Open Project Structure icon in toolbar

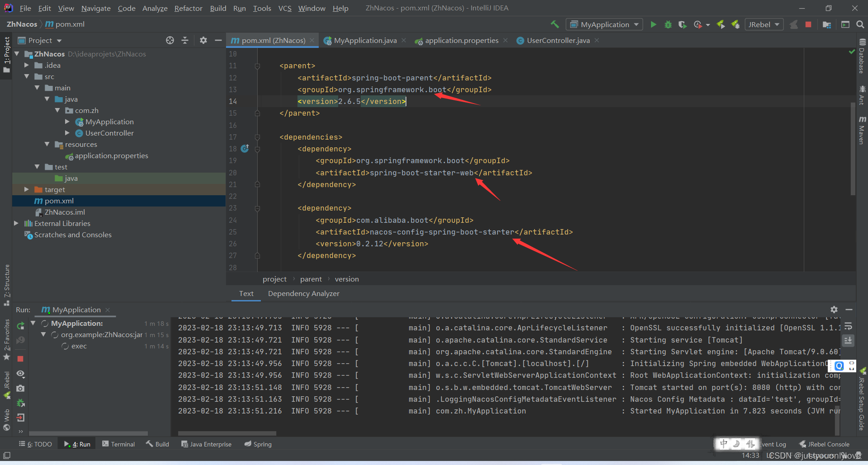coord(827,24)
